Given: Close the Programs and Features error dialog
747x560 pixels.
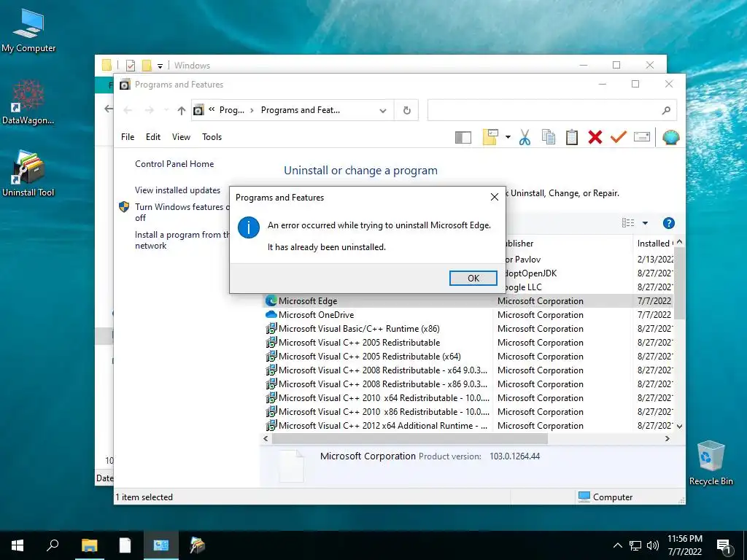Looking at the screenshot, I should 495,197.
